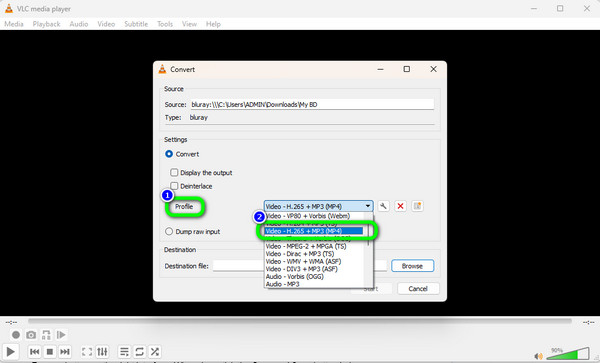Stop playback in VLC

50,352
